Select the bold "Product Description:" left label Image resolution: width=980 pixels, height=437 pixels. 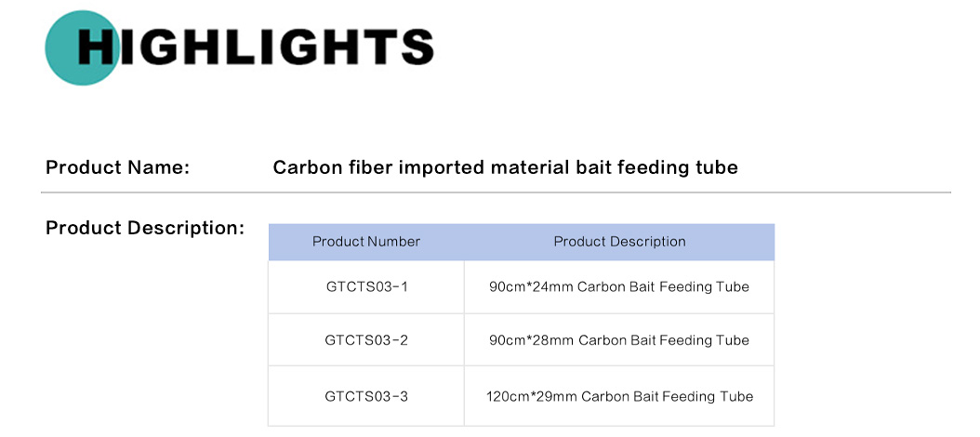tap(144, 228)
